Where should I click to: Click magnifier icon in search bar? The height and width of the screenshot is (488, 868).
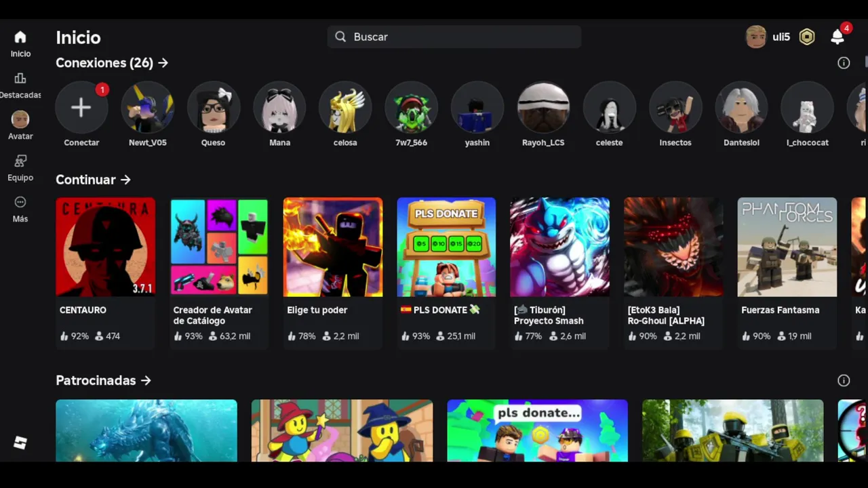click(340, 37)
